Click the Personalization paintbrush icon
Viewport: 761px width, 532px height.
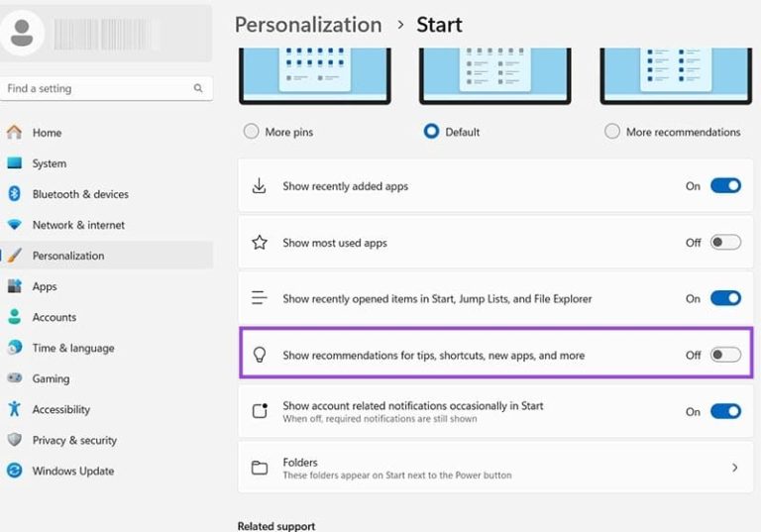click(15, 256)
